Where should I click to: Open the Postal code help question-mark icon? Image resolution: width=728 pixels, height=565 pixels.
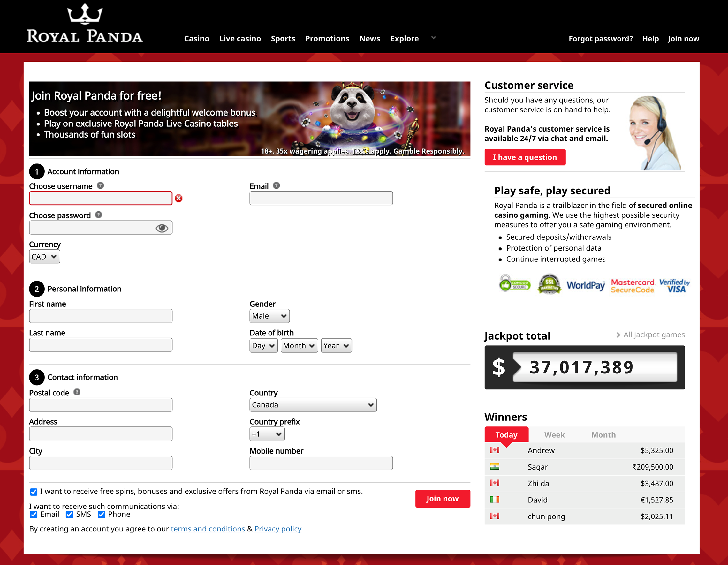(x=77, y=392)
